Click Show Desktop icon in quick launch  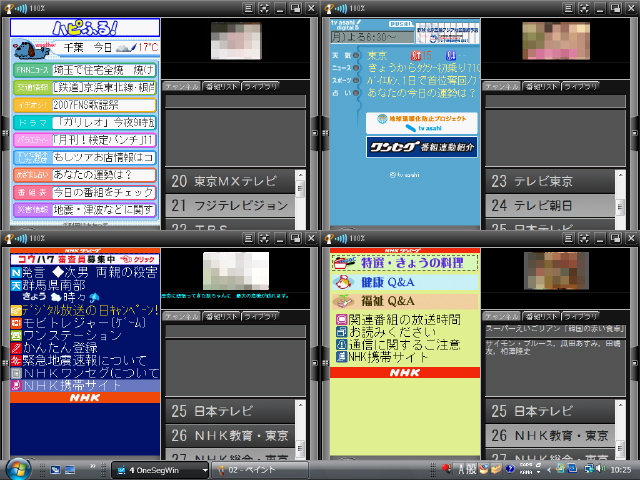(70, 470)
